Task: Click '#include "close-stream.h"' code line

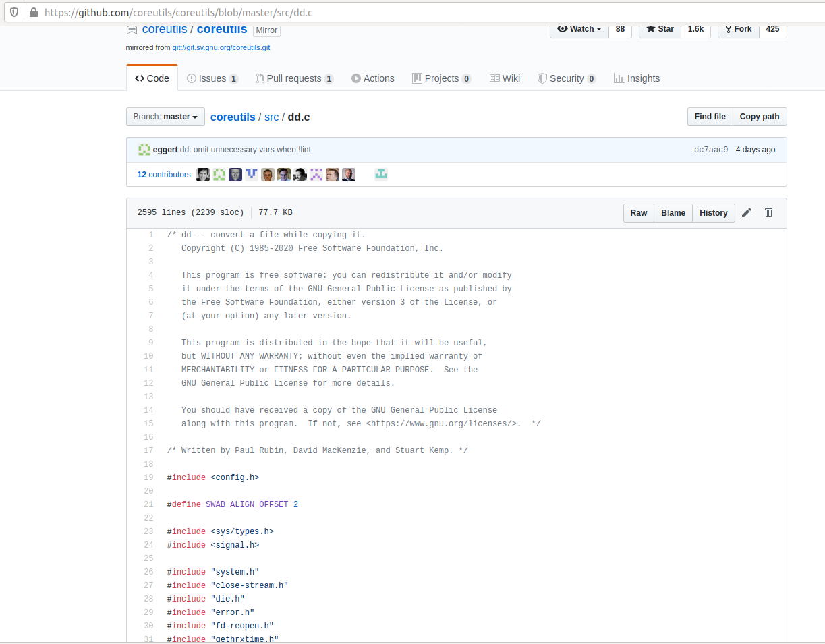Action: pyautogui.click(x=228, y=585)
